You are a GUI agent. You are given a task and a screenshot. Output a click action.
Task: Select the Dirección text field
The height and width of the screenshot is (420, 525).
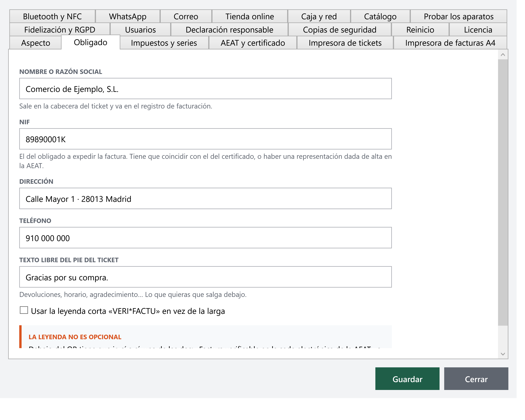click(205, 198)
